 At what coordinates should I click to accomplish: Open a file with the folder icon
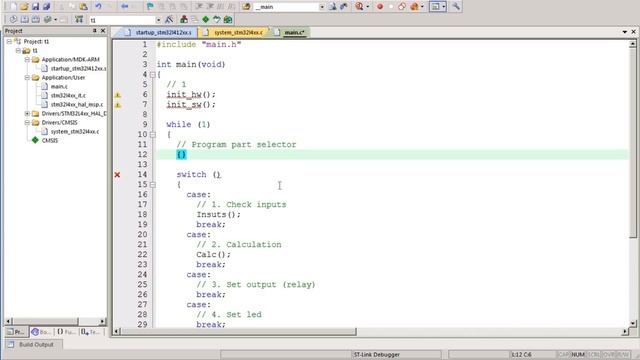pos(24,7)
